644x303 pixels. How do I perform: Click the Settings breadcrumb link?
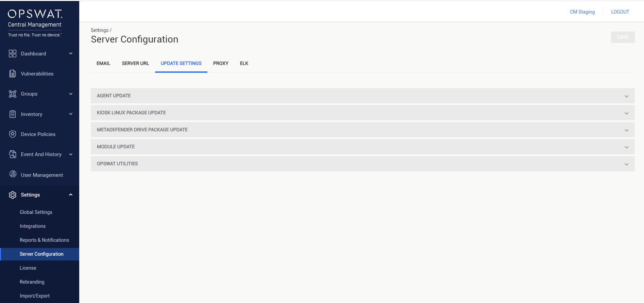[100, 30]
